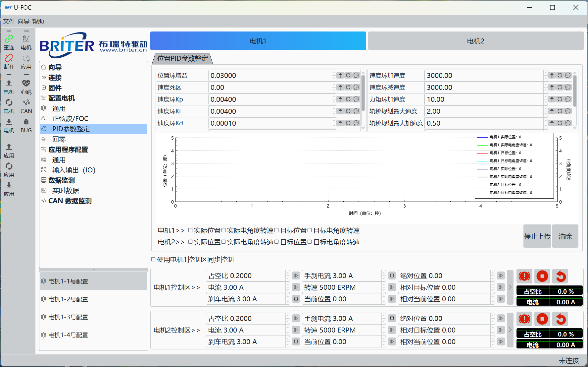Switch to the 电机2 tab
The height and width of the screenshot is (367, 588).
pos(476,41)
